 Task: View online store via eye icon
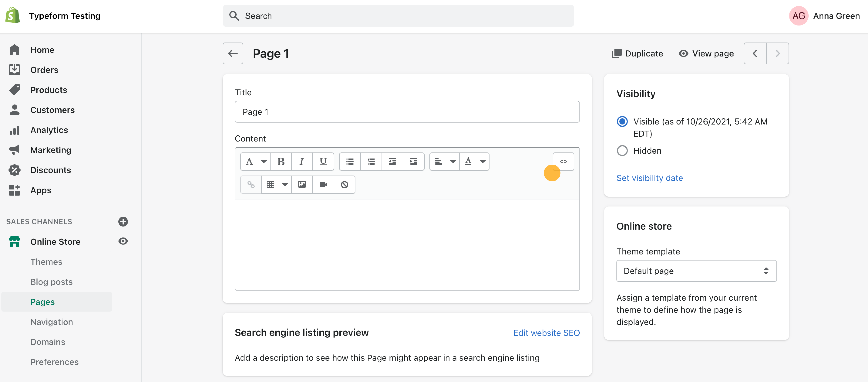[123, 241]
